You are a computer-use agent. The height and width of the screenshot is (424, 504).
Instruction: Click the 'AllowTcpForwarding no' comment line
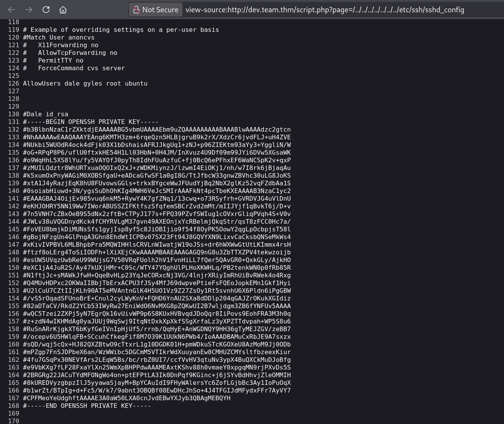(x=70, y=53)
